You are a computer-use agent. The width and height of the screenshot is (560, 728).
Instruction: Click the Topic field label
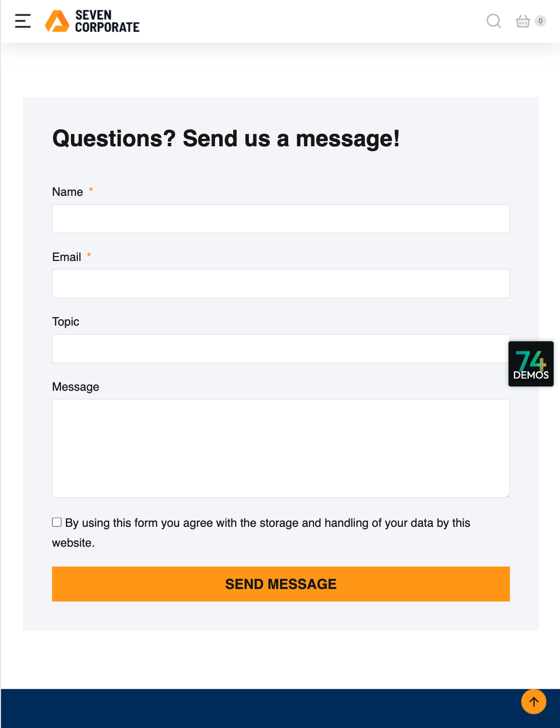(66, 322)
